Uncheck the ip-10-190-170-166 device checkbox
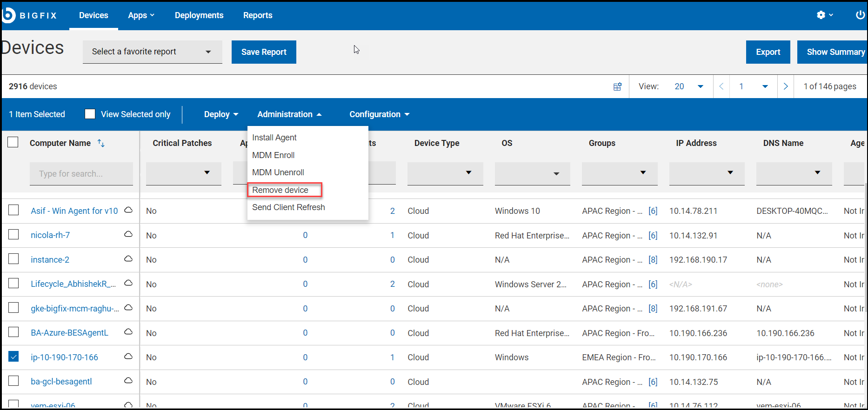The image size is (868, 410). click(x=13, y=357)
